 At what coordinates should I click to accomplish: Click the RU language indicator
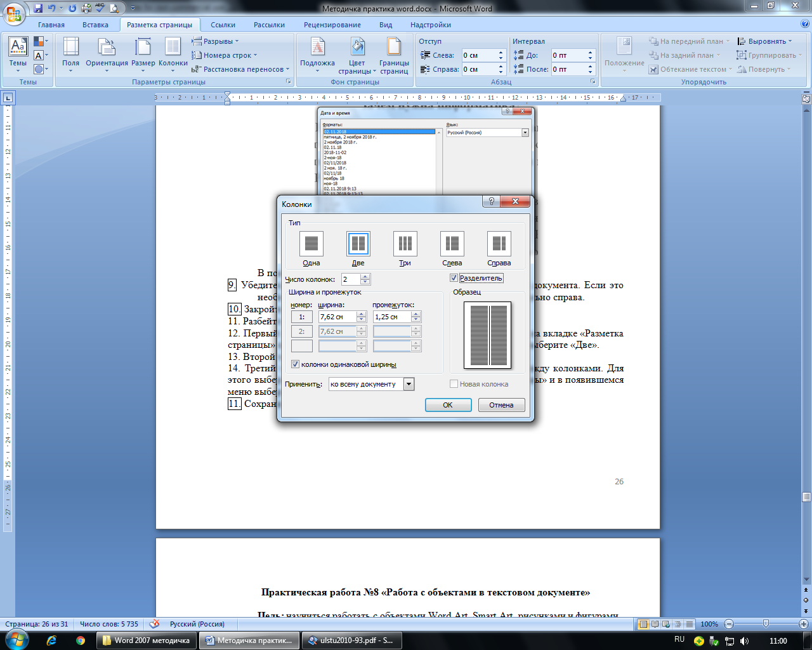click(679, 640)
